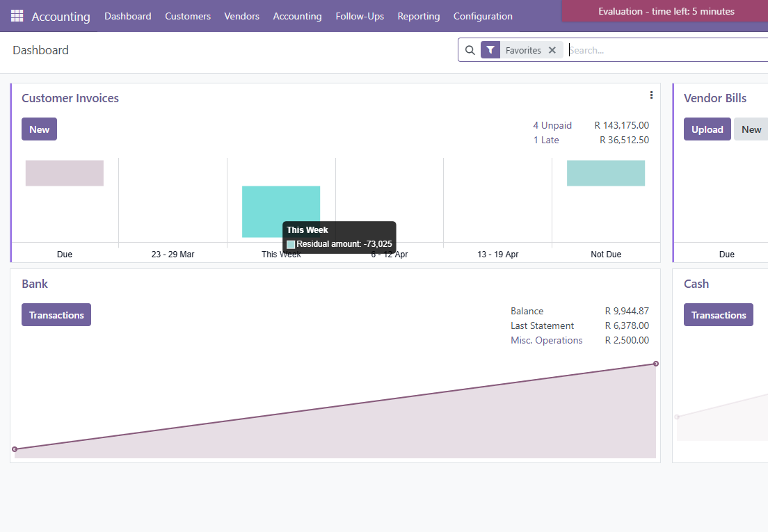Click the search magnifier icon
The image size is (768, 532).
[470, 50]
